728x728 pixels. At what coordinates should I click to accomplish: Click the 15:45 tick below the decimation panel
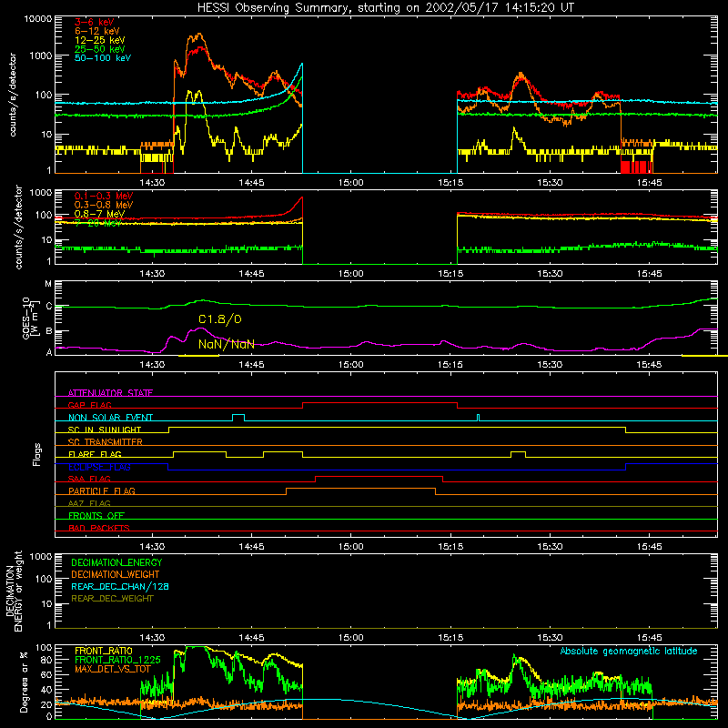[x=649, y=638]
